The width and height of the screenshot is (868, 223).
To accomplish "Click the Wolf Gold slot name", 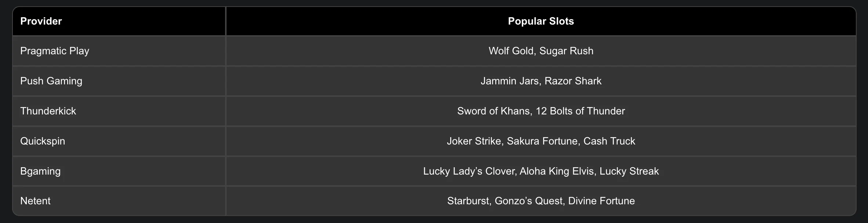I will (511, 51).
